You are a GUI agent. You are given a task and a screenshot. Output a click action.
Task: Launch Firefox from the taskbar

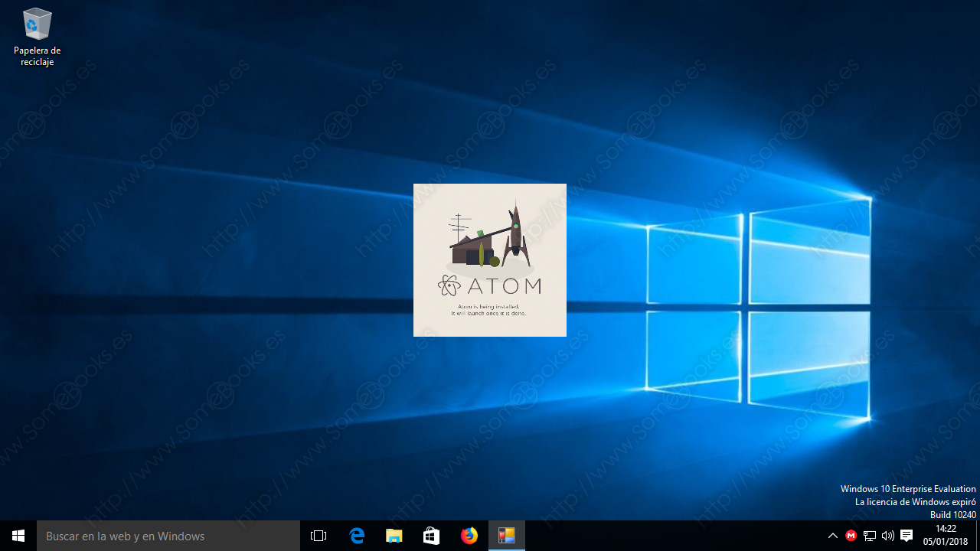[x=469, y=536]
